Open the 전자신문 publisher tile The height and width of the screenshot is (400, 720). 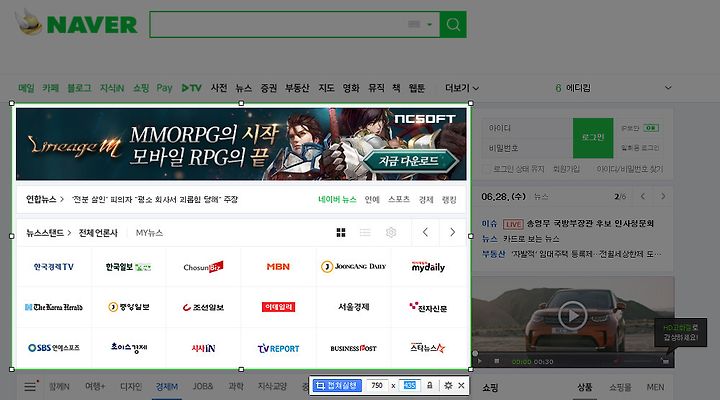pos(428,307)
